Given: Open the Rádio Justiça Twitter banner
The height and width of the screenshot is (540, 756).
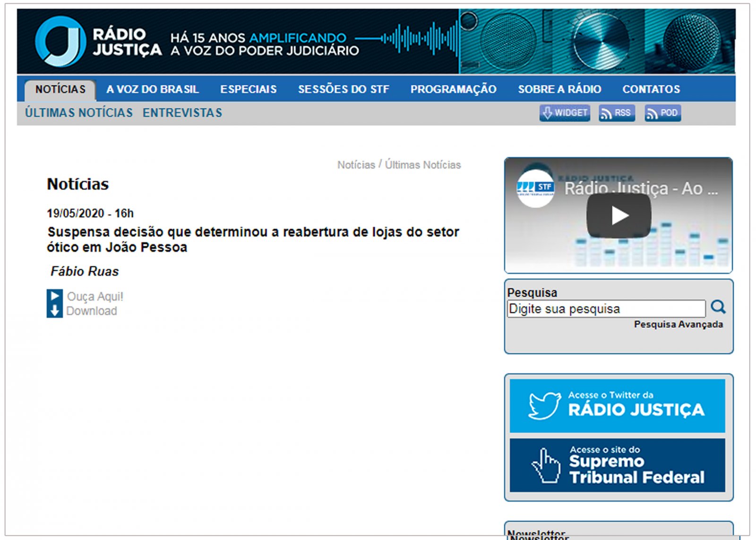Looking at the screenshot, I should (617, 406).
